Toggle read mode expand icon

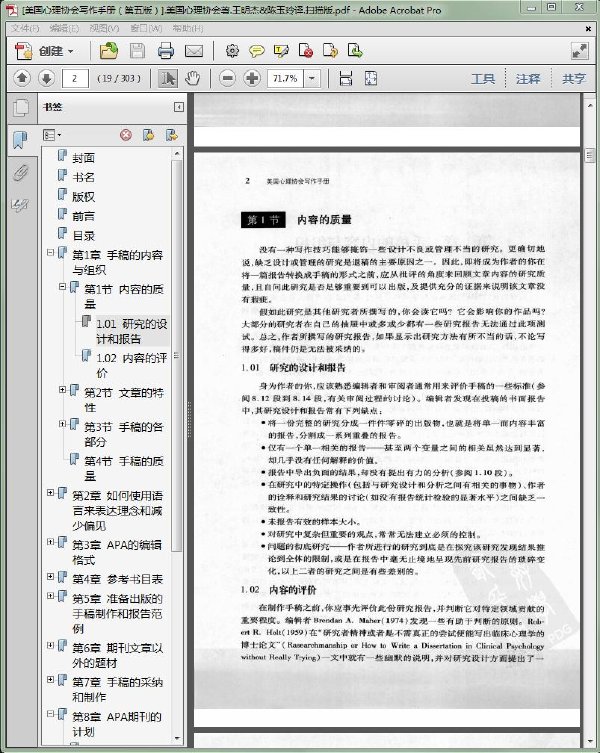click(580, 51)
